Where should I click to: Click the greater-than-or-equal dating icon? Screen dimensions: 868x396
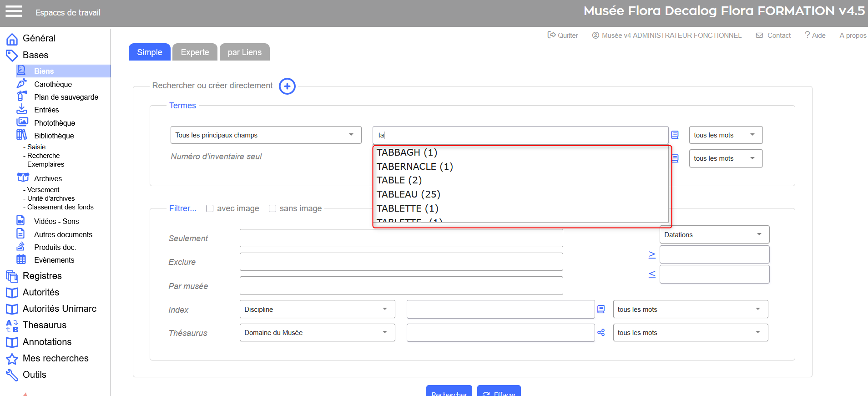(652, 255)
